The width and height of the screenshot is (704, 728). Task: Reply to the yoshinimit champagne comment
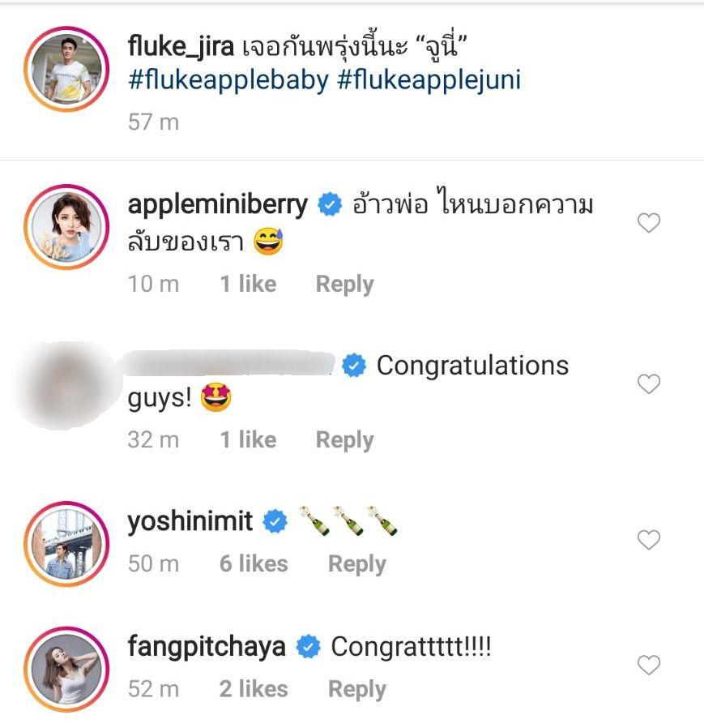click(x=356, y=564)
